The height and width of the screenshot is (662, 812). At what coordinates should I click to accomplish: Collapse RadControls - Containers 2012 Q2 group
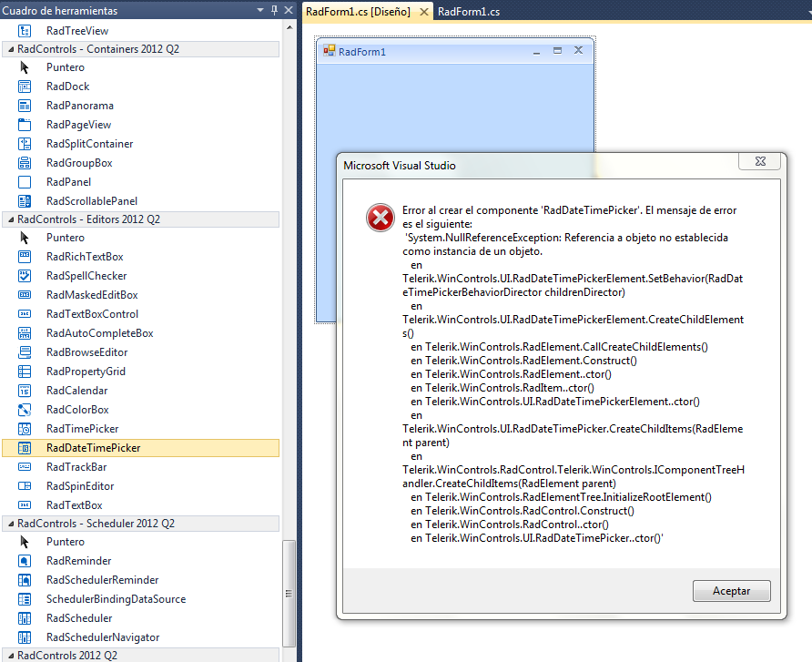pos(11,49)
